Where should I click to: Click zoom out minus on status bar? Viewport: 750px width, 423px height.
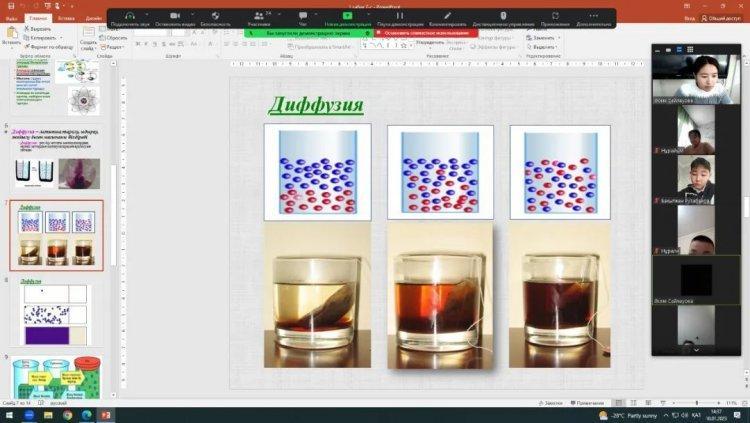673,403
